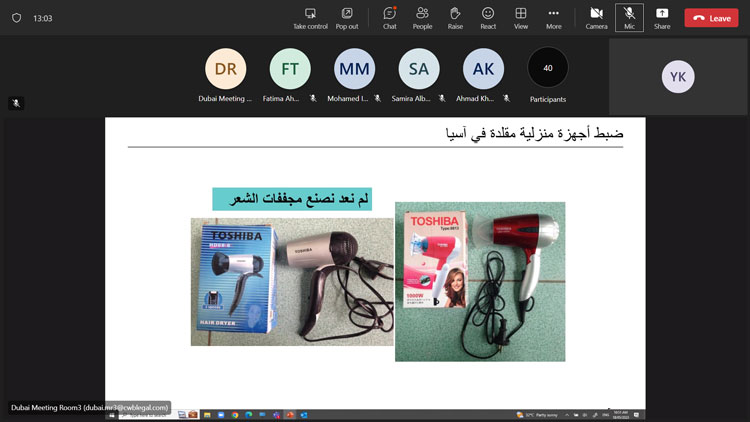Click Take control of the shared screen
The height and width of the screenshot is (422, 750).
click(310, 17)
